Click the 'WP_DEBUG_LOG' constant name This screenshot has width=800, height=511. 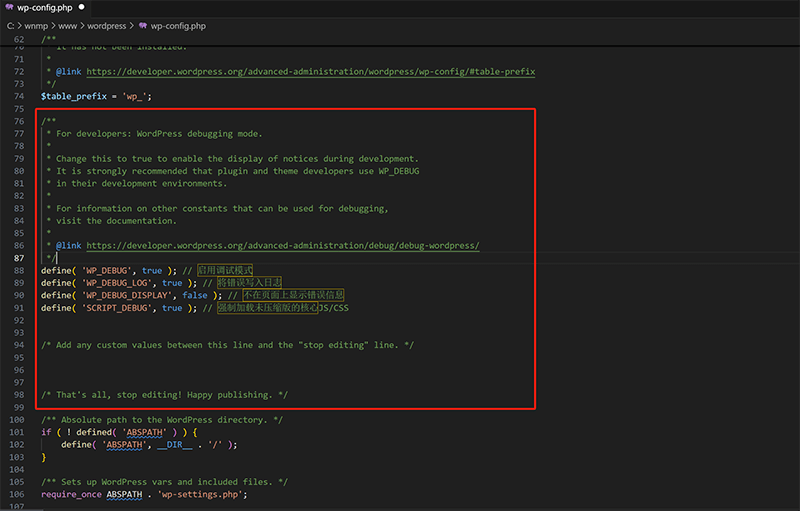[x=119, y=283]
